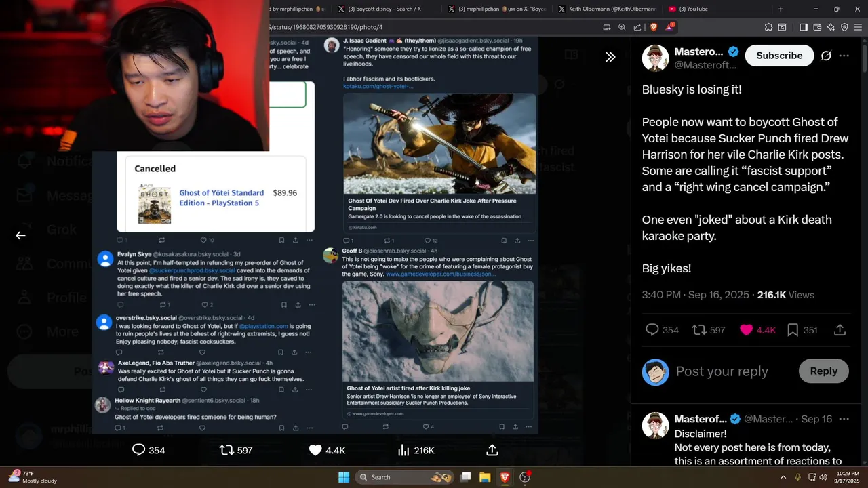
Task: Share the tweet from the side panel
Action: point(840,330)
